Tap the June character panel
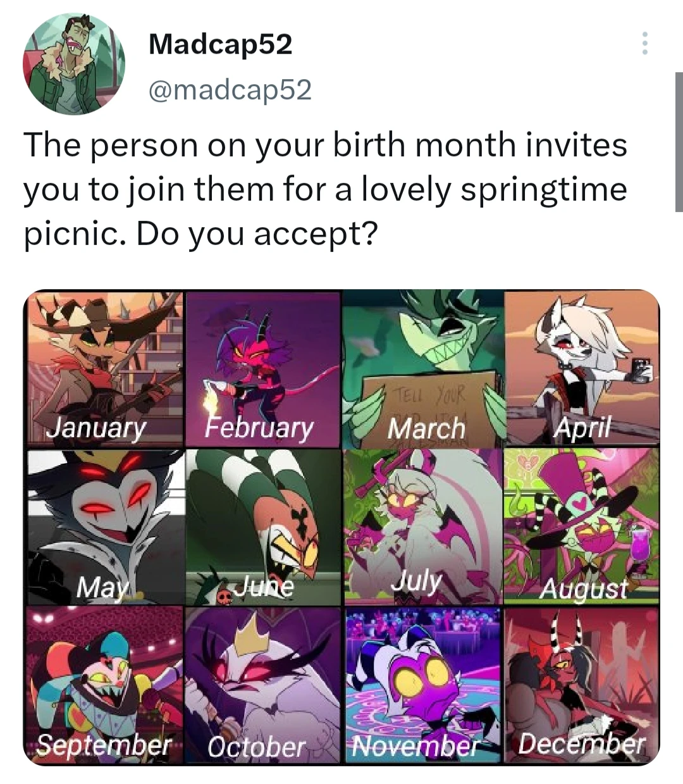 263,527
